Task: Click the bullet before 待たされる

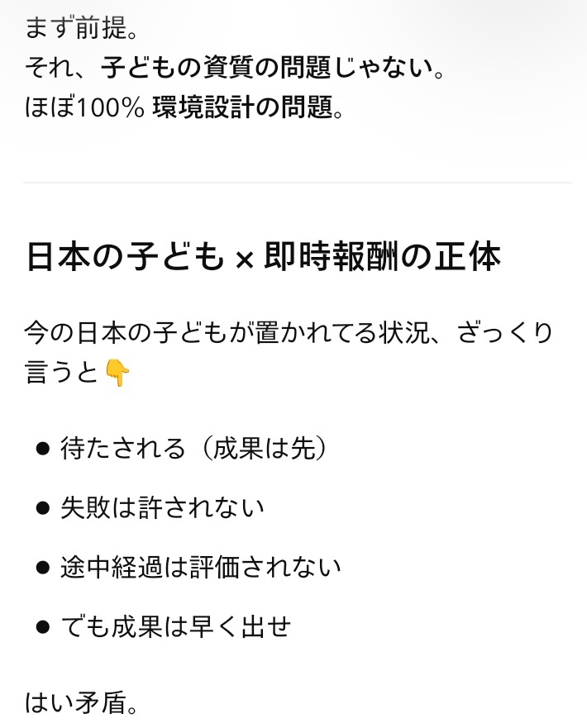Action: tap(43, 449)
